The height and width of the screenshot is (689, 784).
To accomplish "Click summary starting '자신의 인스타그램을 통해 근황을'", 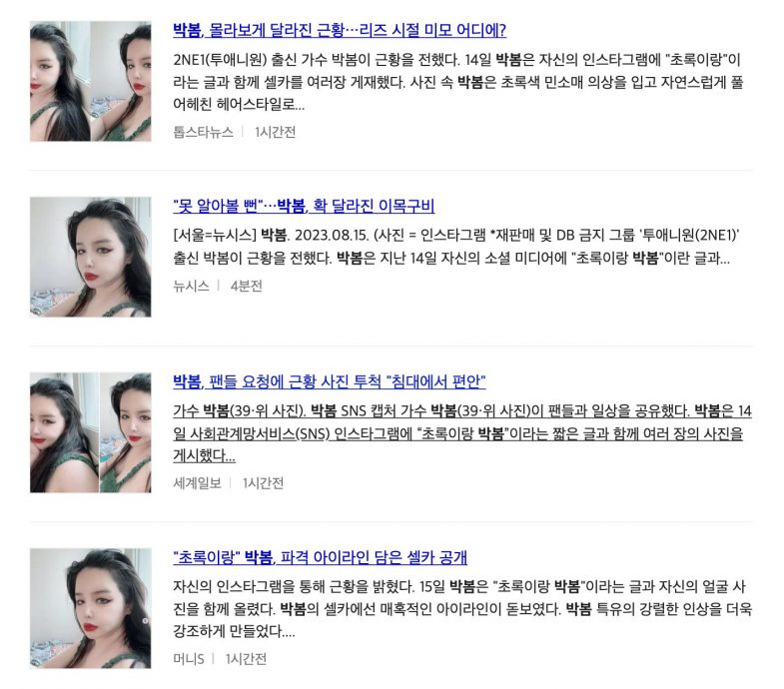I will (462, 609).
